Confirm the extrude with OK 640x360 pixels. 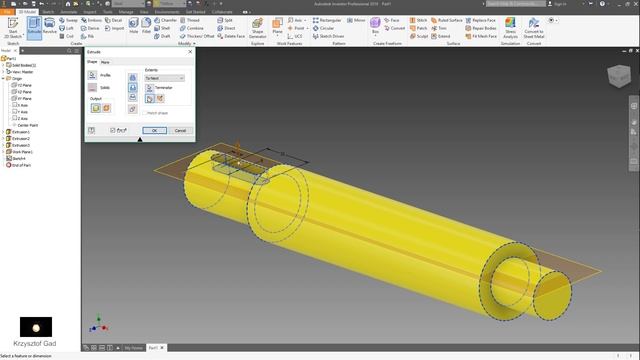tap(154, 130)
